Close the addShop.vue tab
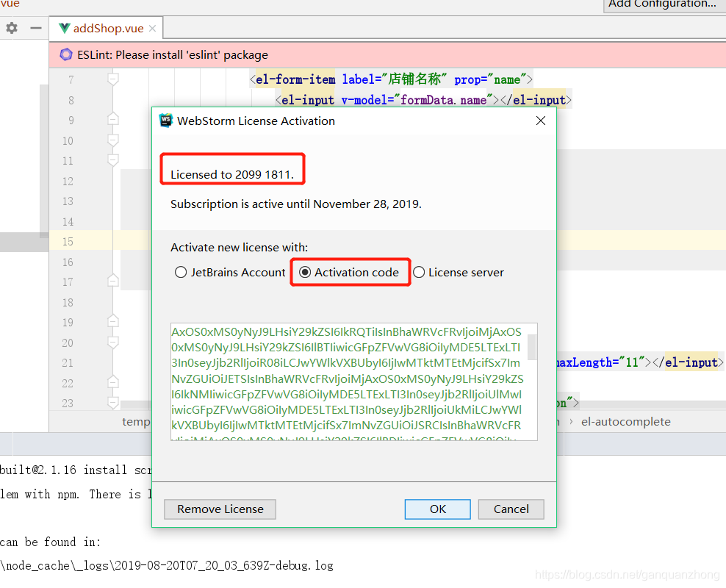726x588 pixels. click(x=152, y=29)
